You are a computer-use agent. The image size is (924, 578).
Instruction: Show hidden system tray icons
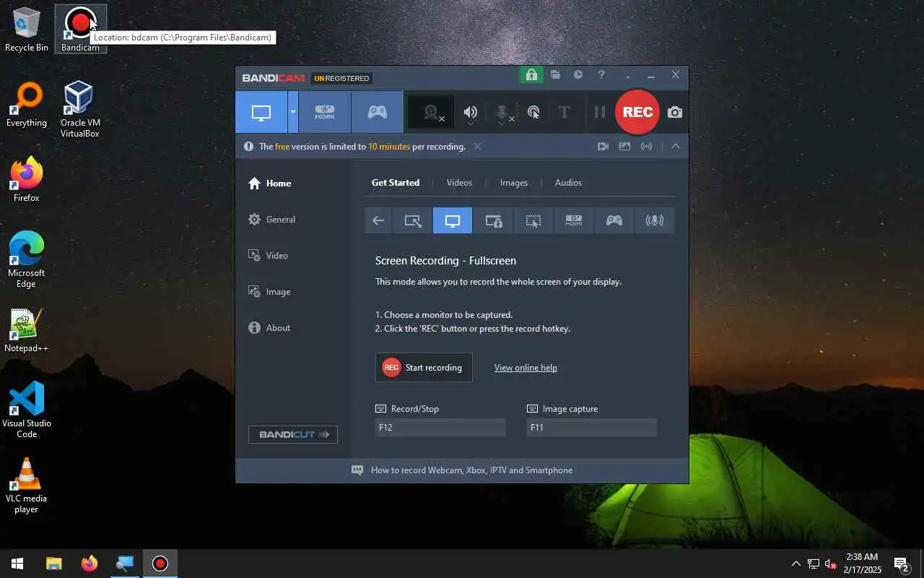pos(796,564)
